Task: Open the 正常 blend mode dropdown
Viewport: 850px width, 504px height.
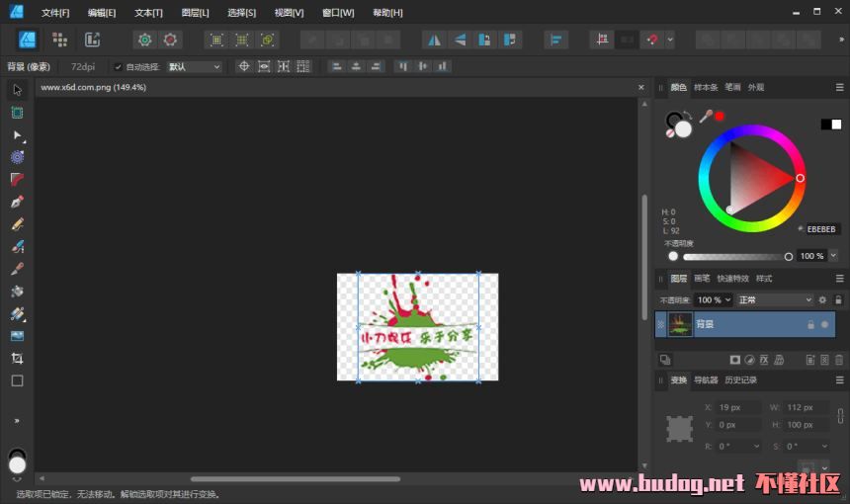Action: tap(775, 299)
